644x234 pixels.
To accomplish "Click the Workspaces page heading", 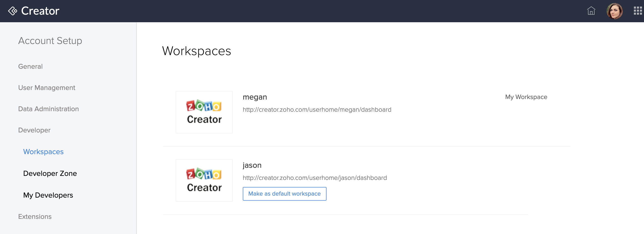I will 197,51.
